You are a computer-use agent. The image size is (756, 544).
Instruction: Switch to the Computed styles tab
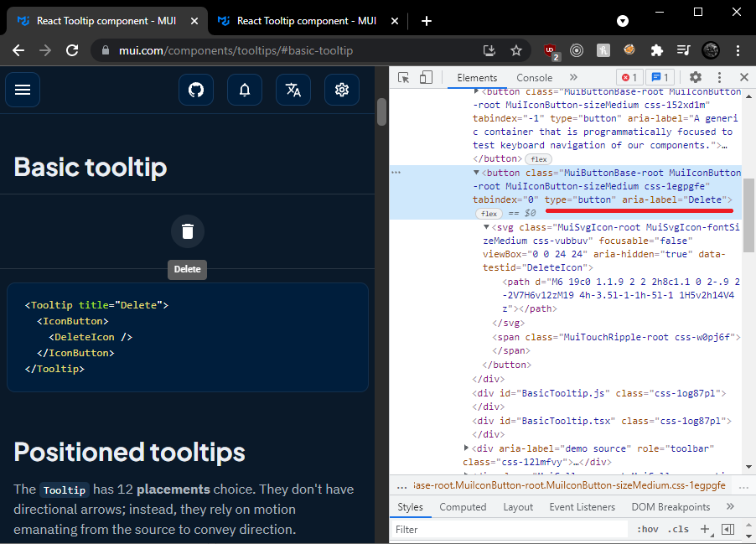tap(462, 506)
